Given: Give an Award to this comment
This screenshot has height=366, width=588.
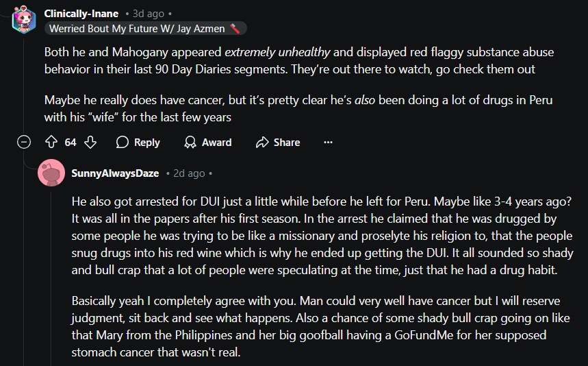Looking at the screenshot, I should point(208,143).
